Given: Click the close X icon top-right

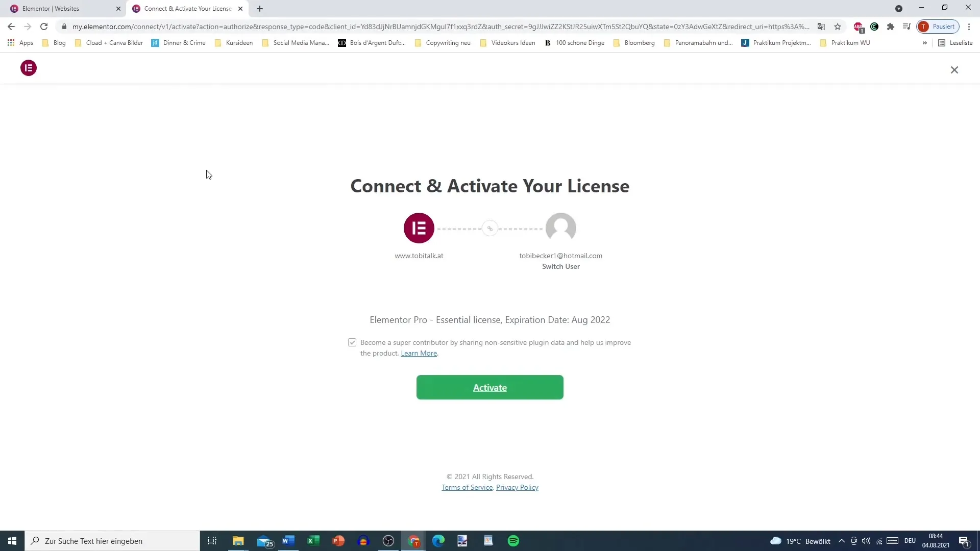Looking at the screenshot, I should 954,69.
